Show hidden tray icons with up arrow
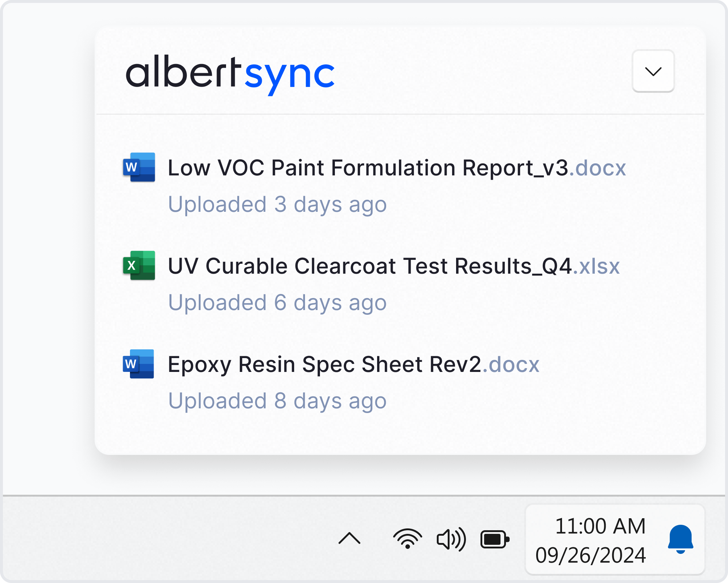Screen dimensions: 728x583 [349, 538]
